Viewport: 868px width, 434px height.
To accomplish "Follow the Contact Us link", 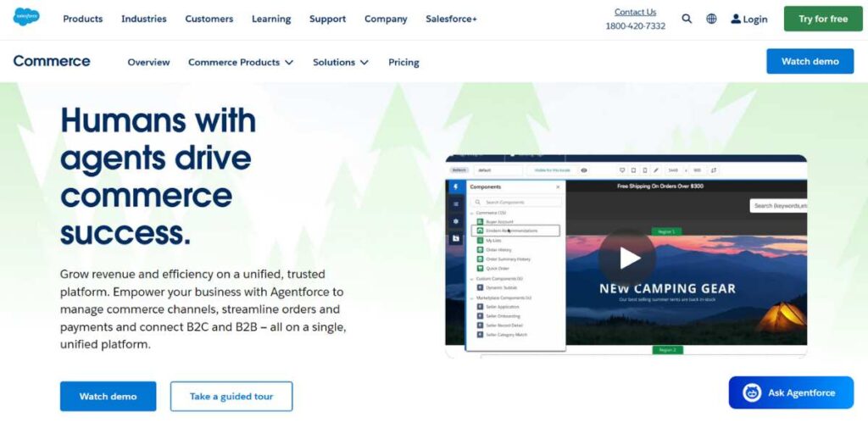I will tap(635, 12).
